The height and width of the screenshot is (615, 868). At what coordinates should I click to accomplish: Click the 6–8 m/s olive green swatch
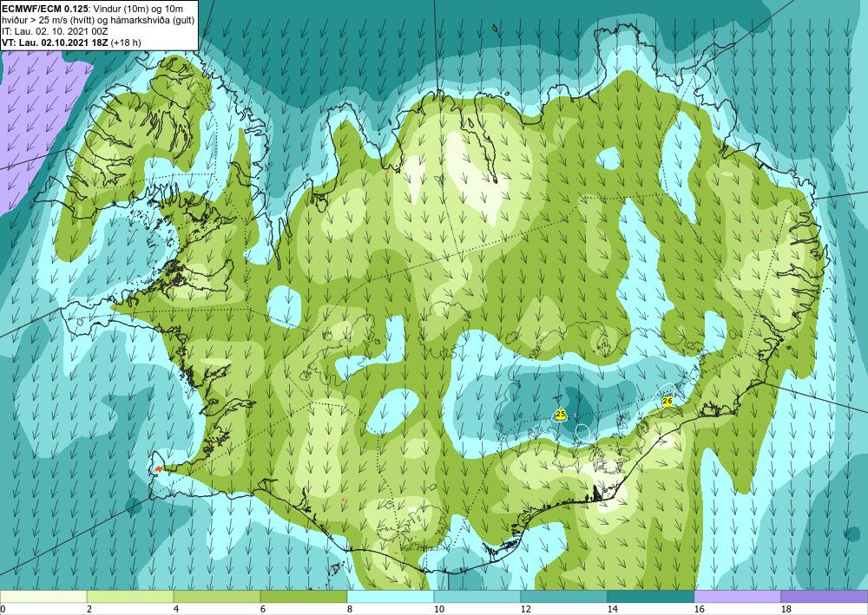[303, 597]
